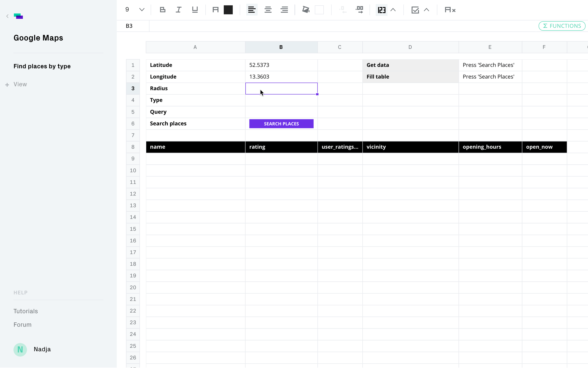Open the font size dropdown arrow
This screenshot has height=368, width=588.
point(142,10)
